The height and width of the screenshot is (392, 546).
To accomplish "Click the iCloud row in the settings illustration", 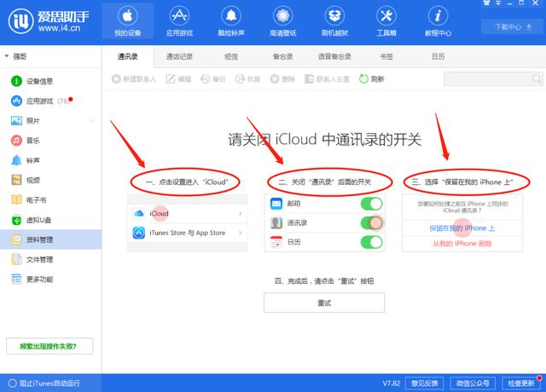I will point(188,213).
